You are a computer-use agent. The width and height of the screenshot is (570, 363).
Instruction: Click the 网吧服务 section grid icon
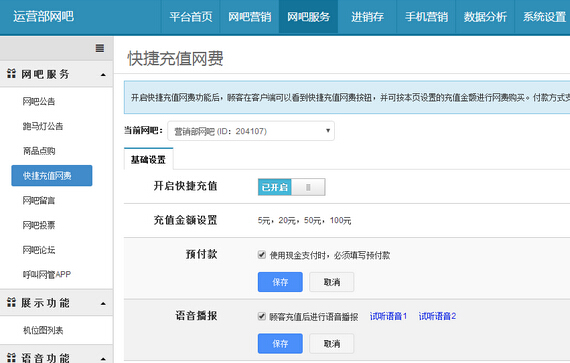12,74
